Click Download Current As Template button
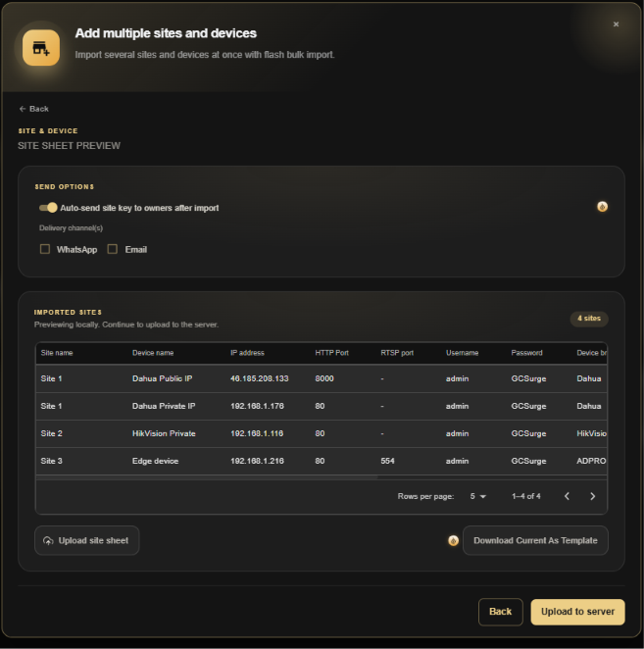Image resolution: width=644 pixels, height=649 pixels. pos(535,540)
